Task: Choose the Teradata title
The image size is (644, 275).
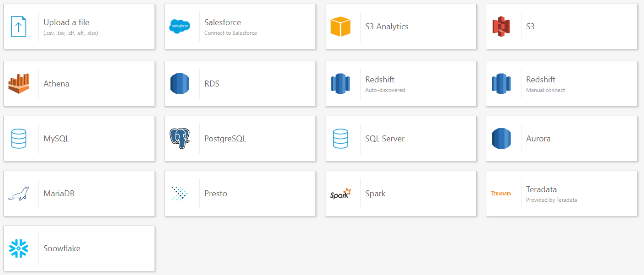Action: click(541, 189)
